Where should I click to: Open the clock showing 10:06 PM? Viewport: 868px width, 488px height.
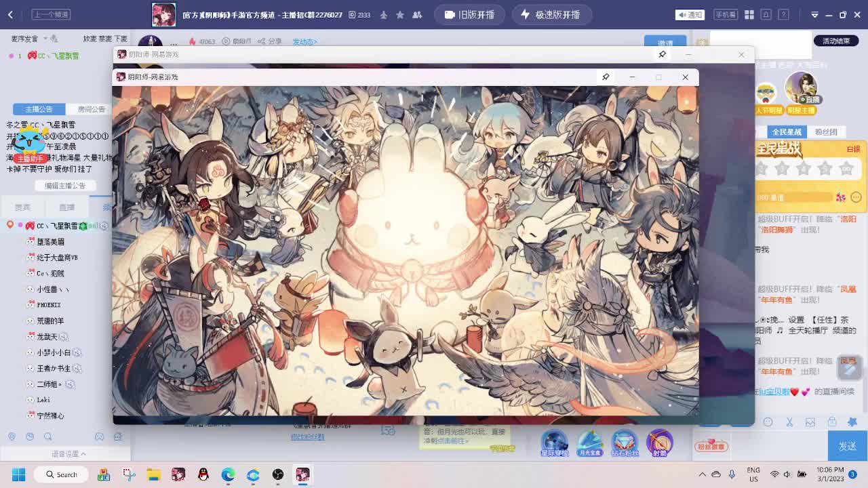(x=830, y=474)
